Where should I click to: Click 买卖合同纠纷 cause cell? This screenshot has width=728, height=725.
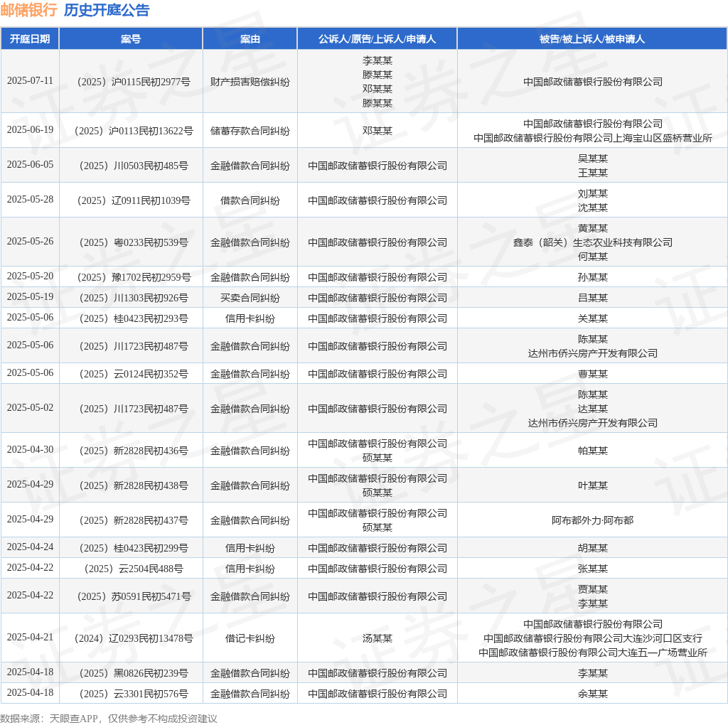click(x=250, y=298)
